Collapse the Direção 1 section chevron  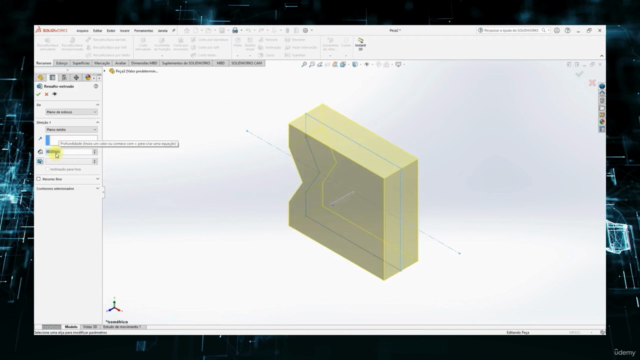click(x=98, y=122)
